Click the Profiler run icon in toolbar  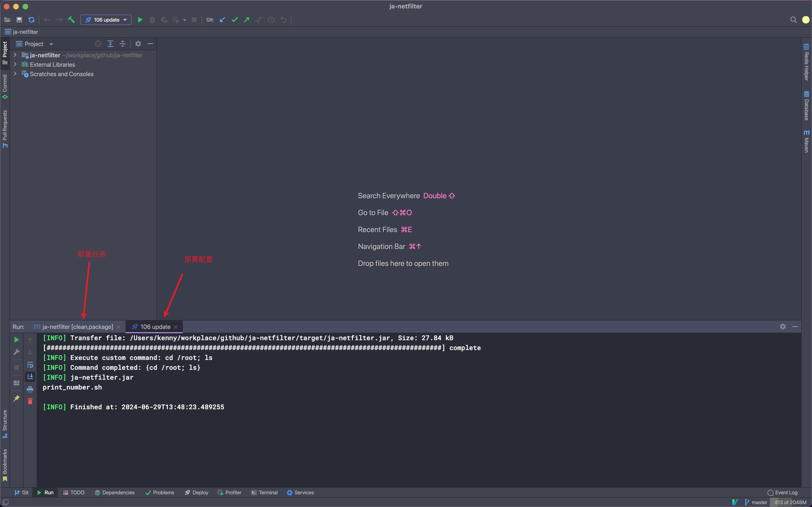pyautogui.click(x=176, y=20)
